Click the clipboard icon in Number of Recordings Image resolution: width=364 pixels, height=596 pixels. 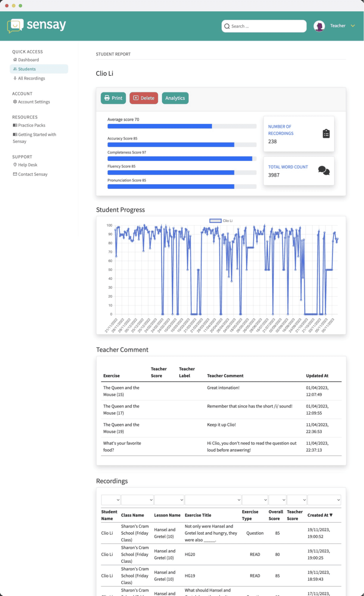326,134
